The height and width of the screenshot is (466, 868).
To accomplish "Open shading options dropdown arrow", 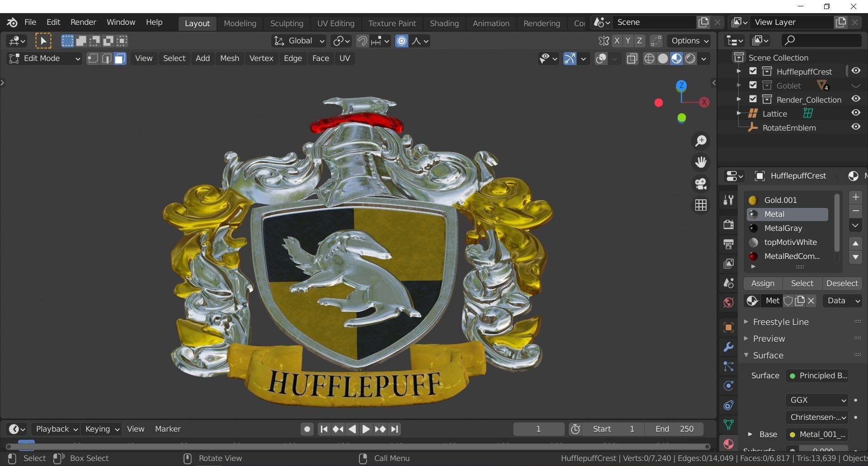I will [703, 59].
